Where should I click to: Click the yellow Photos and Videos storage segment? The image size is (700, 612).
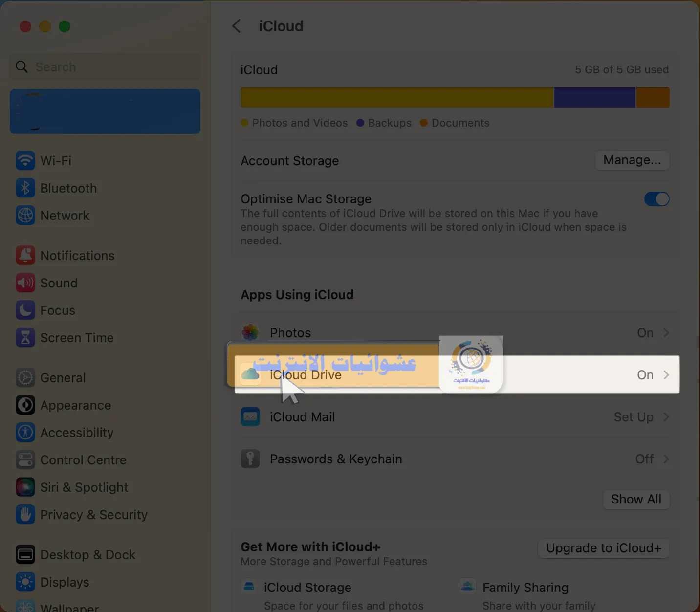[397, 97]
